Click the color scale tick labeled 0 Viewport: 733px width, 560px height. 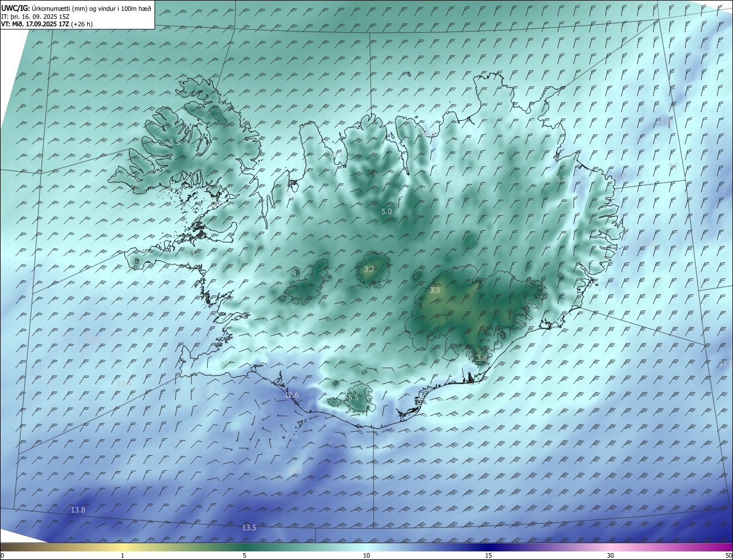tap(2, 555)
